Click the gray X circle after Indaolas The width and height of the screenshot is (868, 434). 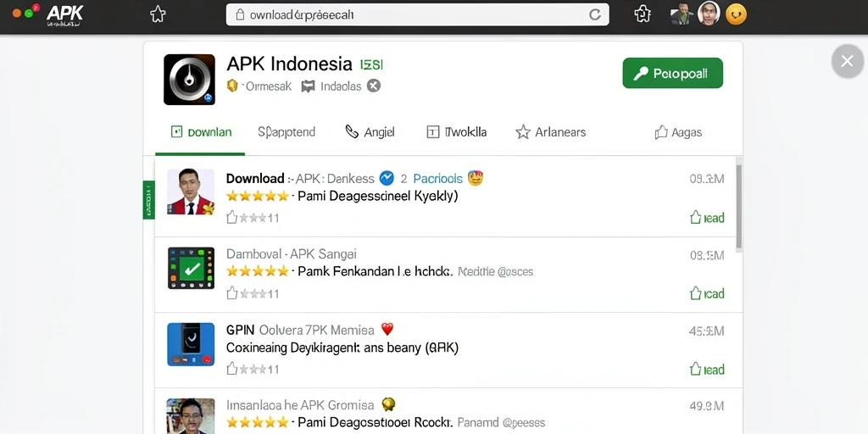tap(374, 86)
